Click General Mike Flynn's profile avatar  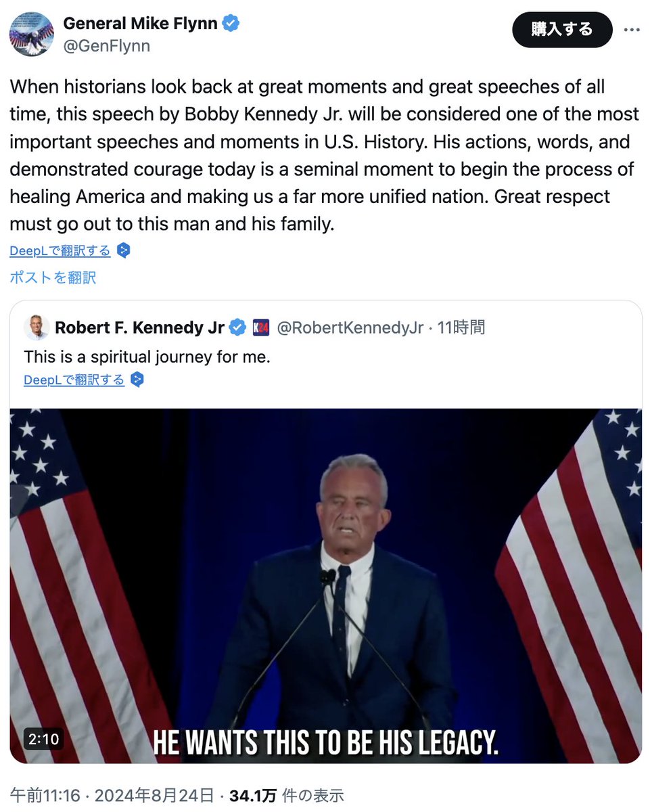click(32, 34)
